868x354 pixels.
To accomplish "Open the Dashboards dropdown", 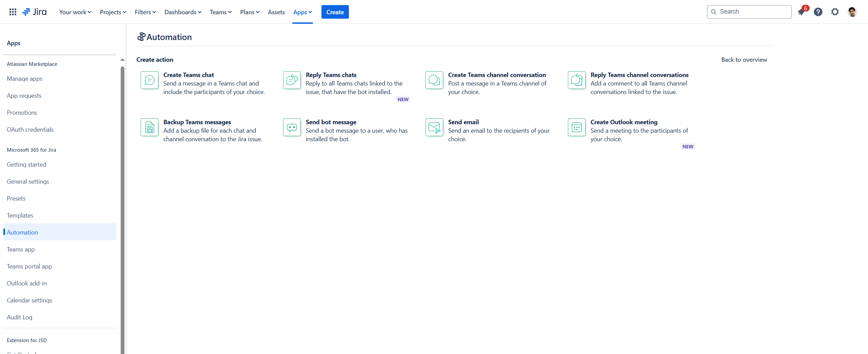I will click(x=183, y=12).
